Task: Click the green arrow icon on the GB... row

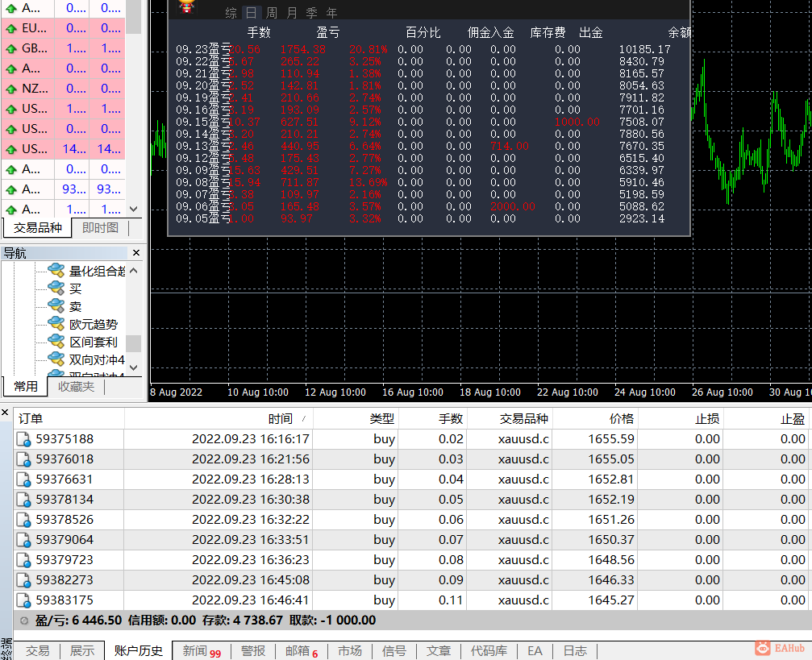Action: point(10,48)
